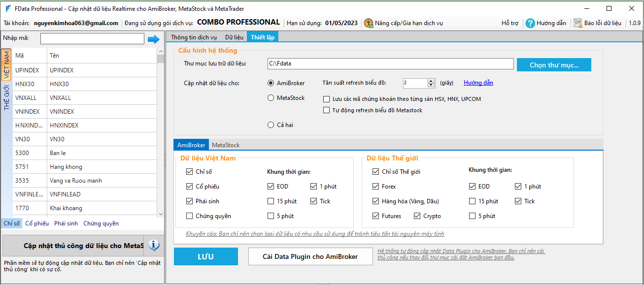Click Chọn thư mục button

tap(553, 65)
